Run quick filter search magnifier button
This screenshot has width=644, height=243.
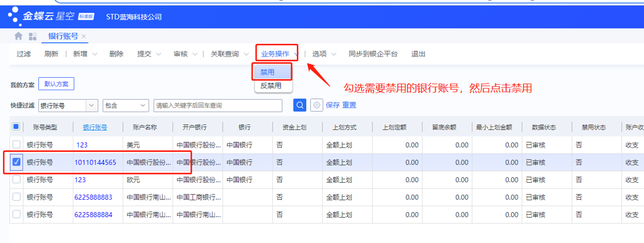(300, 105)
